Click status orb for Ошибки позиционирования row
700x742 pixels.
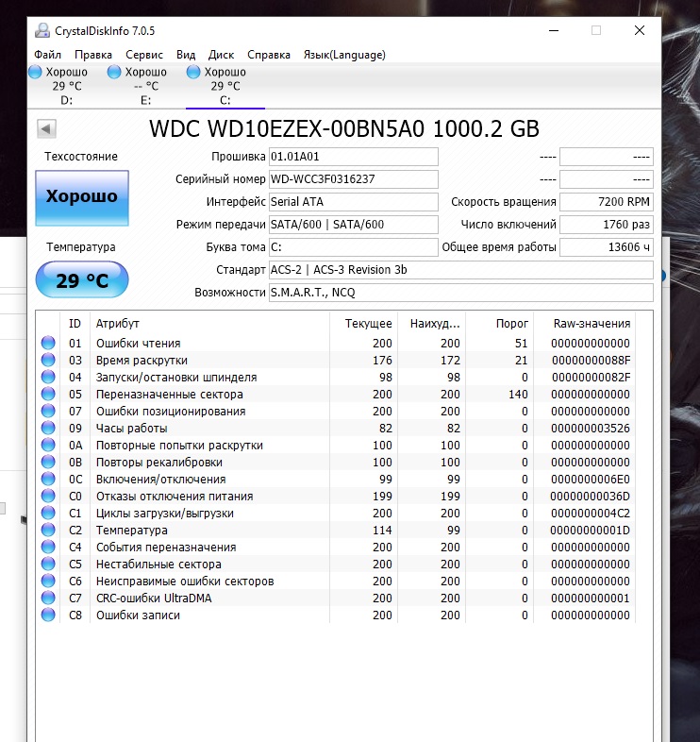tap(48, 411)
